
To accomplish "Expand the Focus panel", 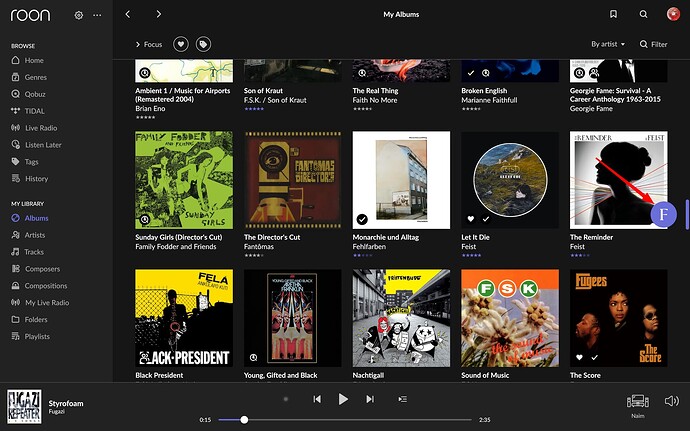I will coord(149,44).
